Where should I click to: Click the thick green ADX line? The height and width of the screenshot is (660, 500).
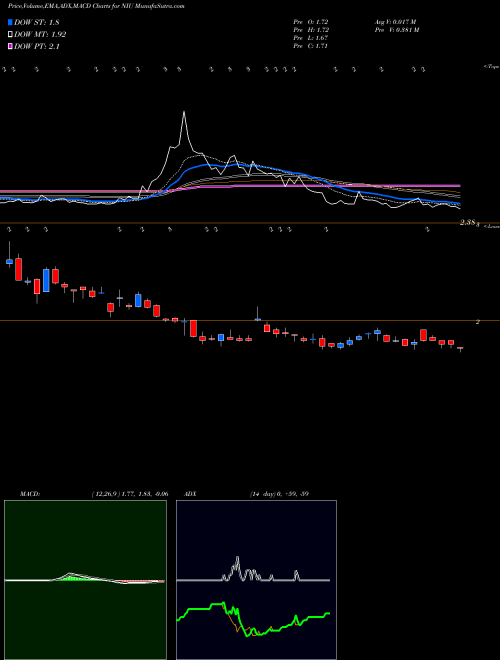click(x=253, y=619)
